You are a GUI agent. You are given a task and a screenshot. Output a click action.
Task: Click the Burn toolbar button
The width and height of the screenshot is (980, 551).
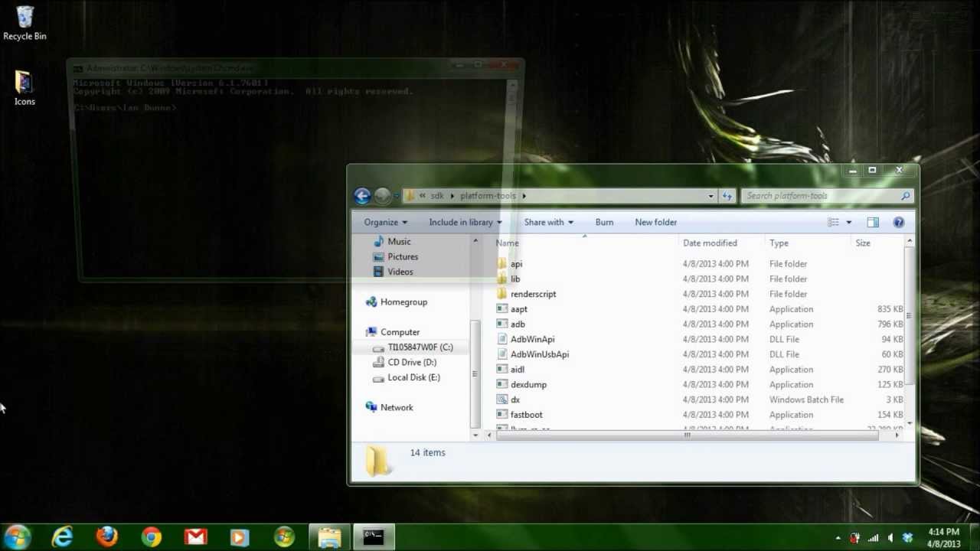coord(604,222)
